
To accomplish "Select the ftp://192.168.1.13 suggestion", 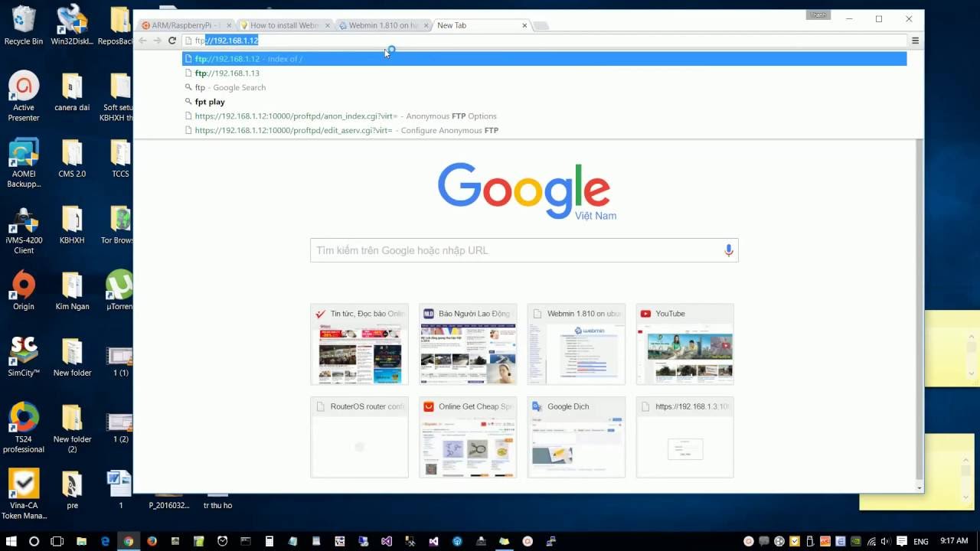I will [x=544, y=73].
